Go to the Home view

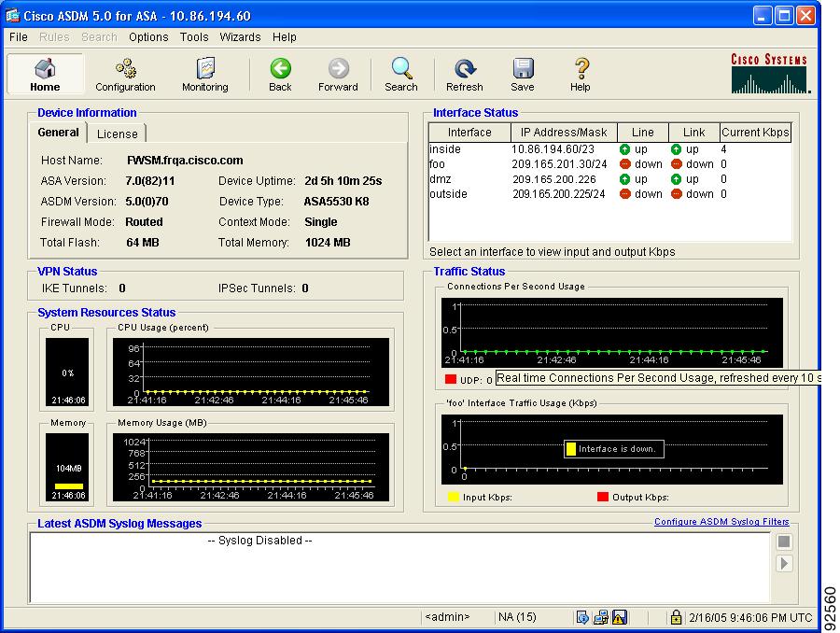tap(45, 75)
